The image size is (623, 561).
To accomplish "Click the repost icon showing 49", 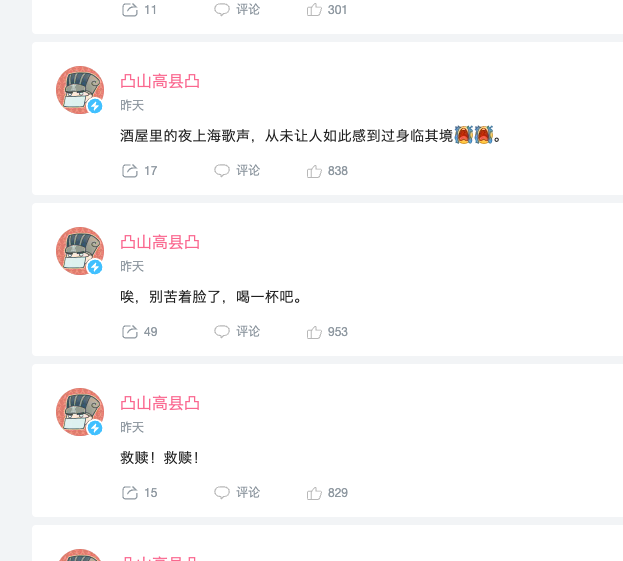I will [x=130, y=332].
